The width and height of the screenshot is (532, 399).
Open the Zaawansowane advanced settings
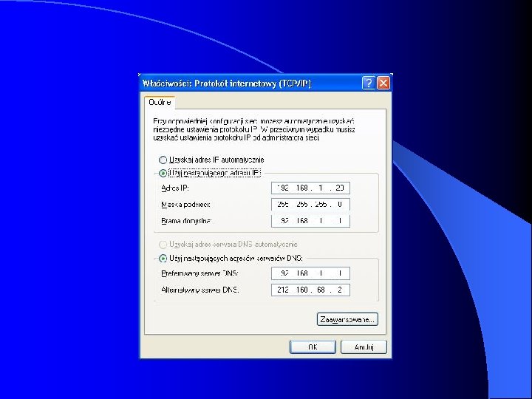[347, 319]
